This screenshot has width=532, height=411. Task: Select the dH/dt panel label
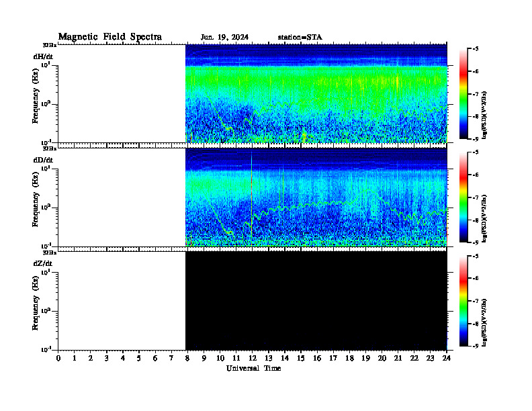click(43, 56)
